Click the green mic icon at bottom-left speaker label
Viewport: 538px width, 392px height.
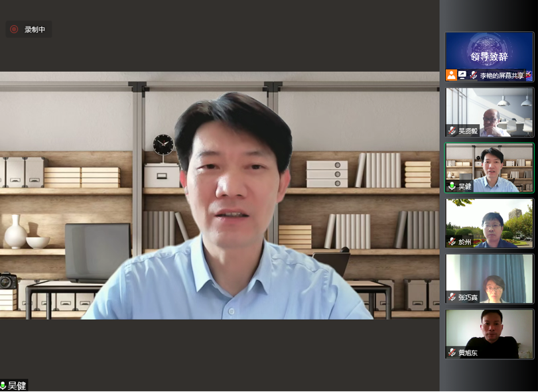(3, 385)
